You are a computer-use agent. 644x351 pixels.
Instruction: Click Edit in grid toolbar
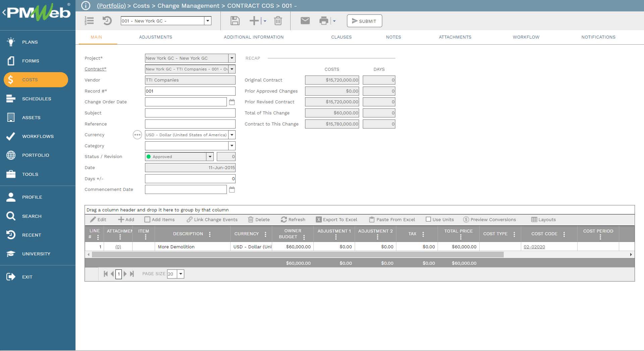tap(98, 219)
